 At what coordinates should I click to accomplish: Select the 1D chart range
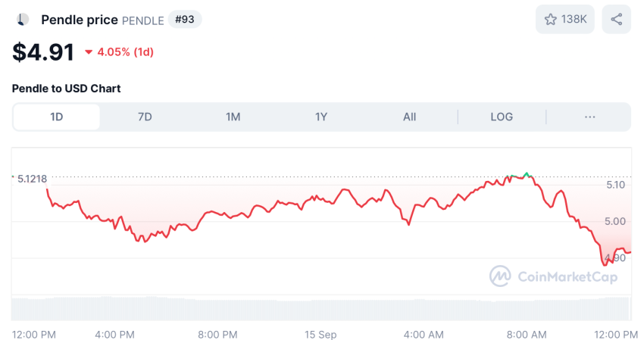(x=56, y=117)
